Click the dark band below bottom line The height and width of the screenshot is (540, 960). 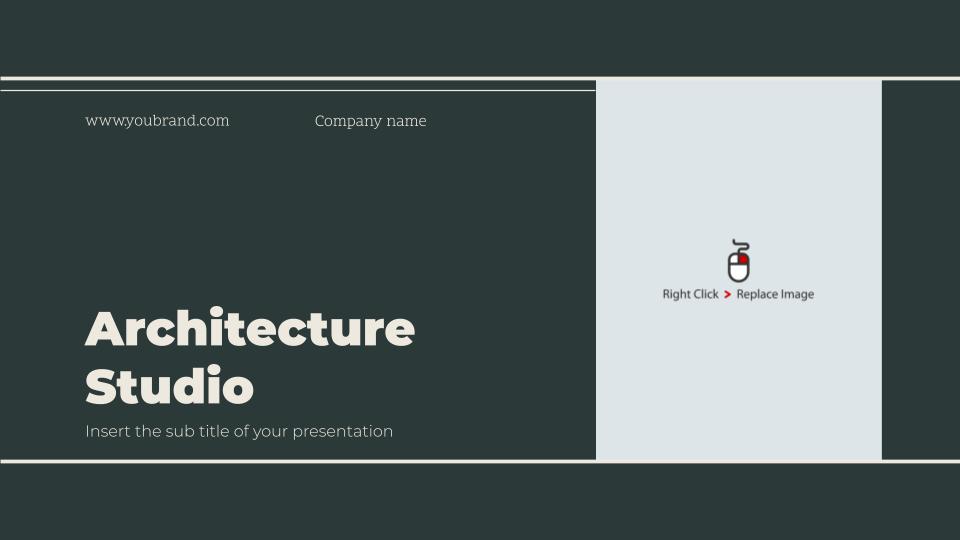click(x=480, y=501)
